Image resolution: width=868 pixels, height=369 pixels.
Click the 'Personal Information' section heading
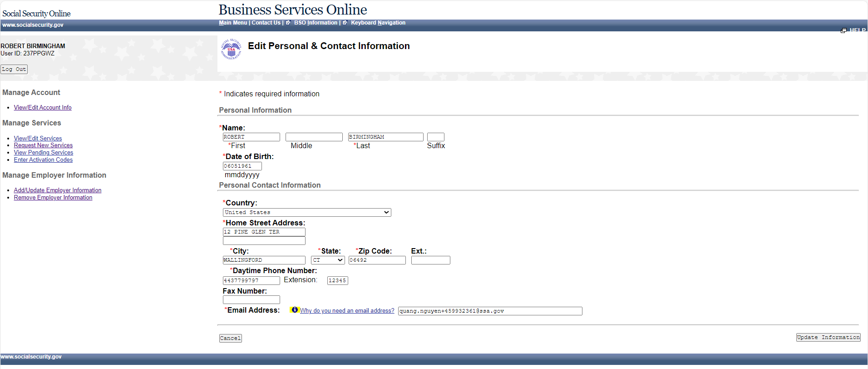tap(255, 110)
